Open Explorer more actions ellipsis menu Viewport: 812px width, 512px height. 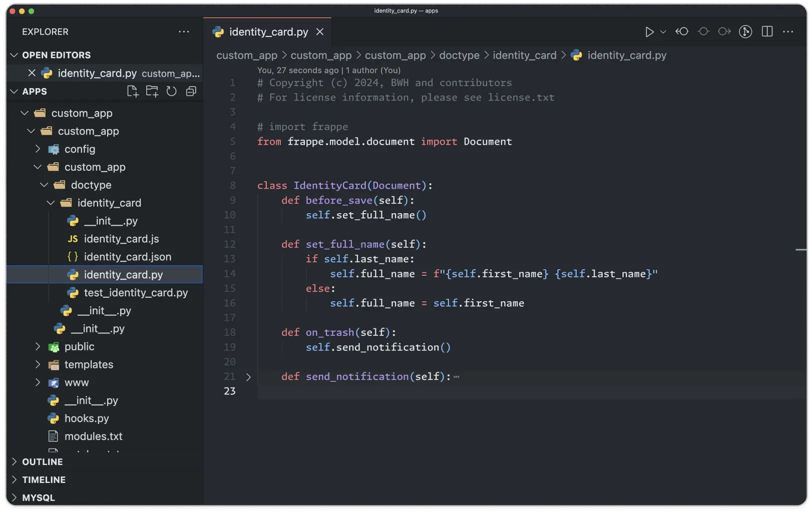(184, 32)
